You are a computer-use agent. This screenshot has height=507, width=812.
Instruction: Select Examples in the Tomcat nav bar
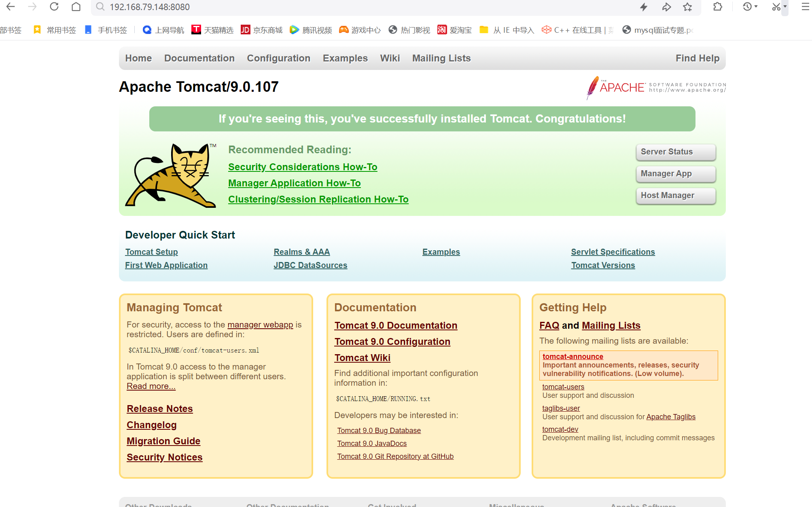click(x=345, y=58)
